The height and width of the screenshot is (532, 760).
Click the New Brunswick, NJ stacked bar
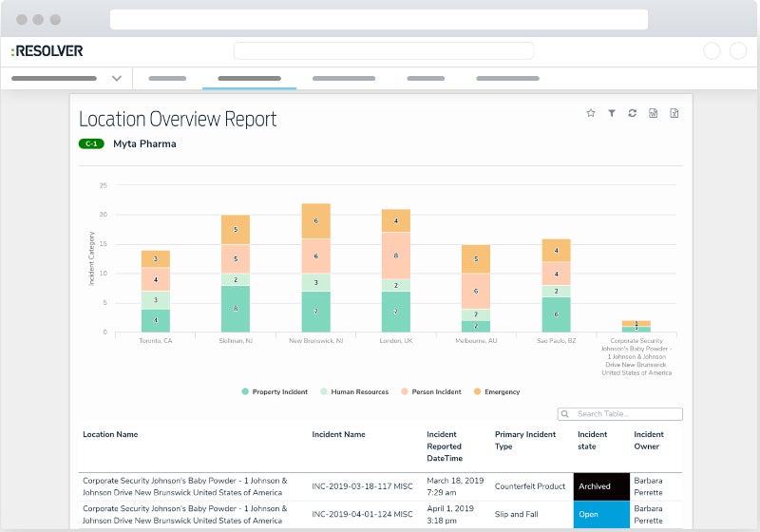316,268
